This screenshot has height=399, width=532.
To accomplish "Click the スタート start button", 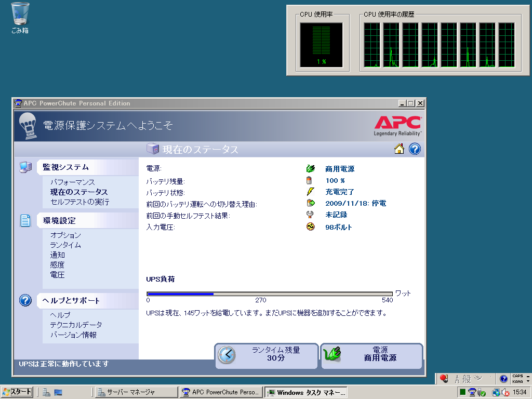I will (x=17, y=392).
